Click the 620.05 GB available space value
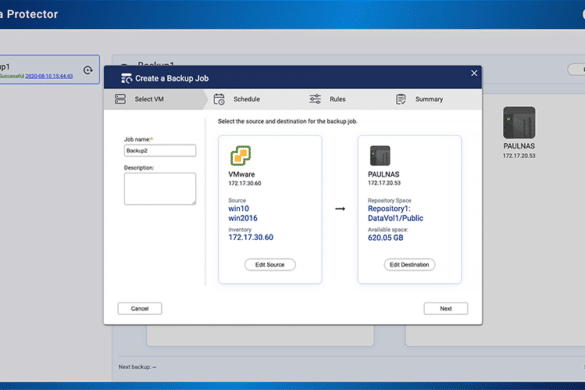Screen dimensions: 585x390 click(385, 238)
